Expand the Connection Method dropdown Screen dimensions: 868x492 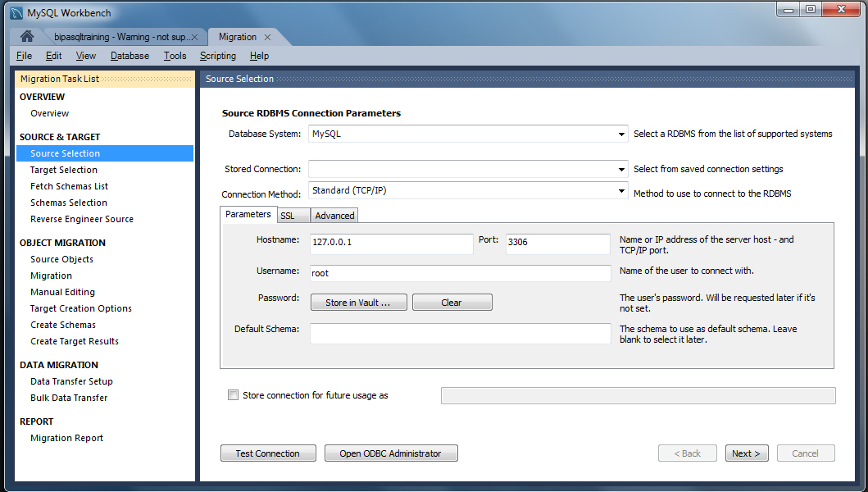[x=622, y=191]
